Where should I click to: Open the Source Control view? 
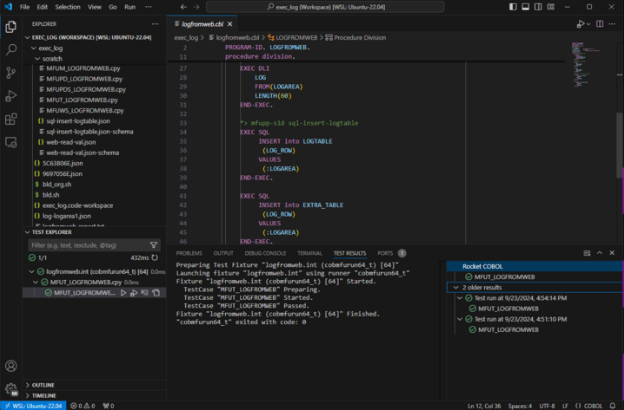pyautogui.click(x=11, y=73)
